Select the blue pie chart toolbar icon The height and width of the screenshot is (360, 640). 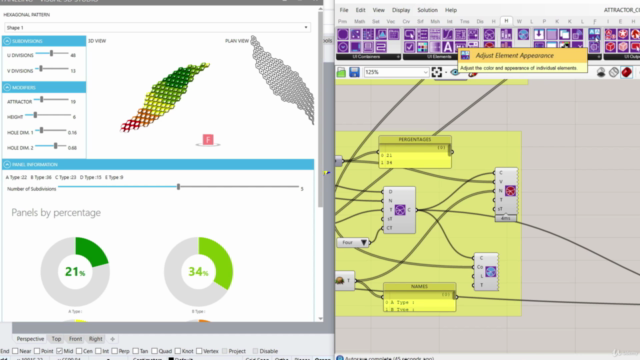tap(523, 34)
